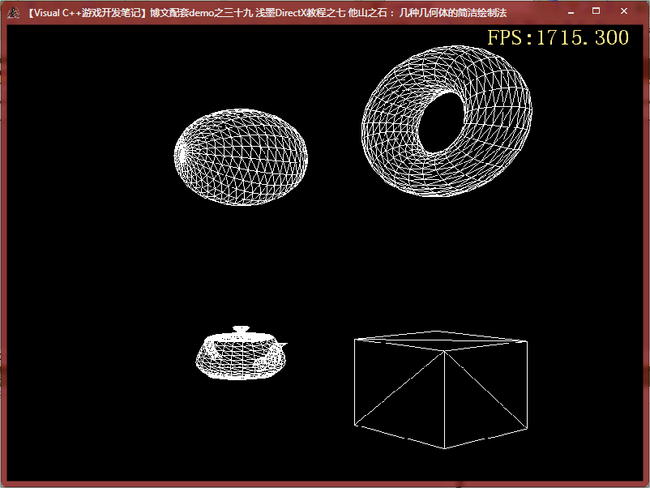
Task: Click the application icon in the title bar
Action: click(x=13, y=13)
